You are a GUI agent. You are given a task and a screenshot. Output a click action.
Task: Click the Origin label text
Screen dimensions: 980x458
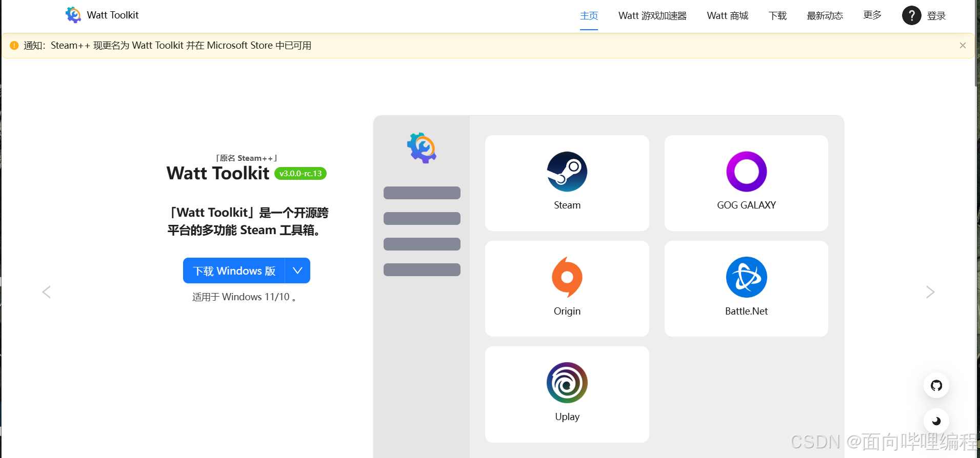[567, 311]
